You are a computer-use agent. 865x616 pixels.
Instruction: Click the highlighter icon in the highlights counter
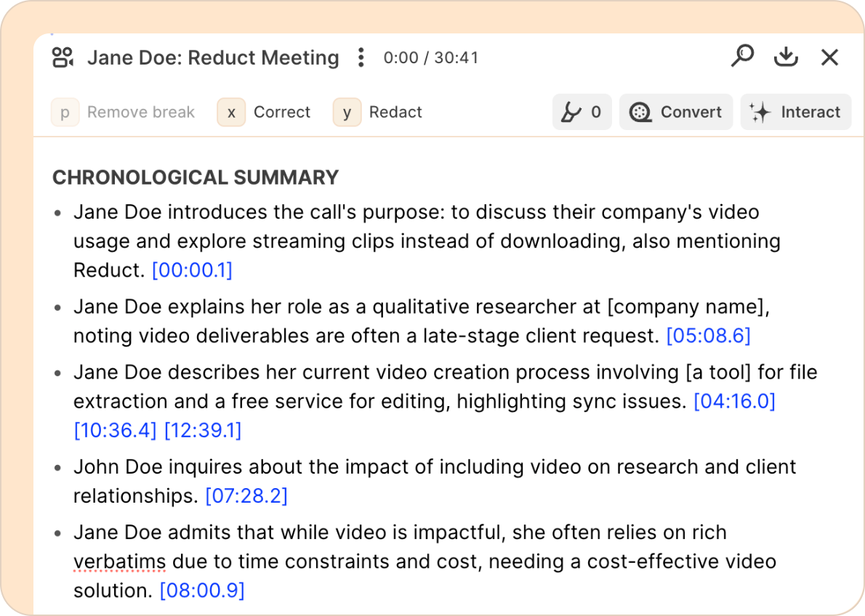pyautogui.click(x=571, y=112)
